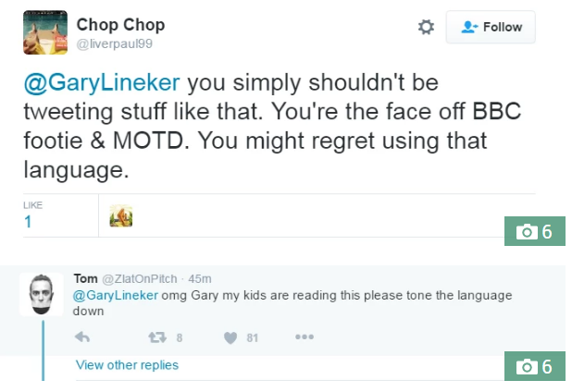The height and width of the screenshot is (392, 572).
Task: Open the 45m timestamp on Tom's reply
Action: 200,278
